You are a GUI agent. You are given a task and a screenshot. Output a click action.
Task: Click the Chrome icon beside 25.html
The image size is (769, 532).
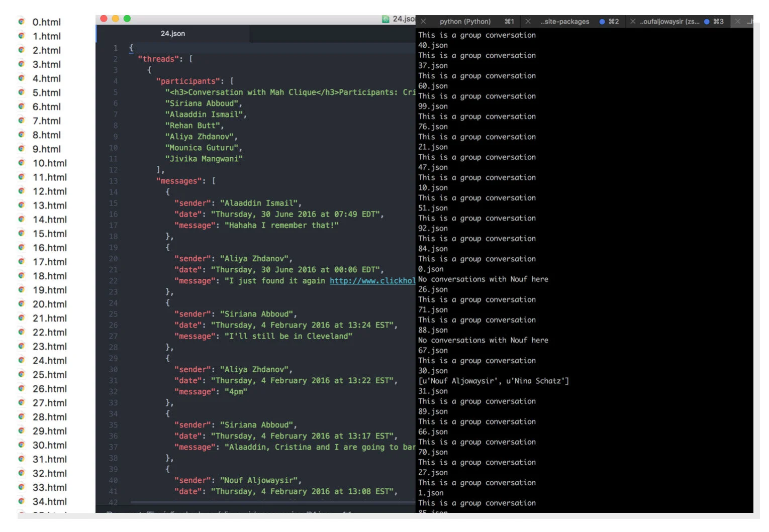pyautogui.click(x=22, y=374)
